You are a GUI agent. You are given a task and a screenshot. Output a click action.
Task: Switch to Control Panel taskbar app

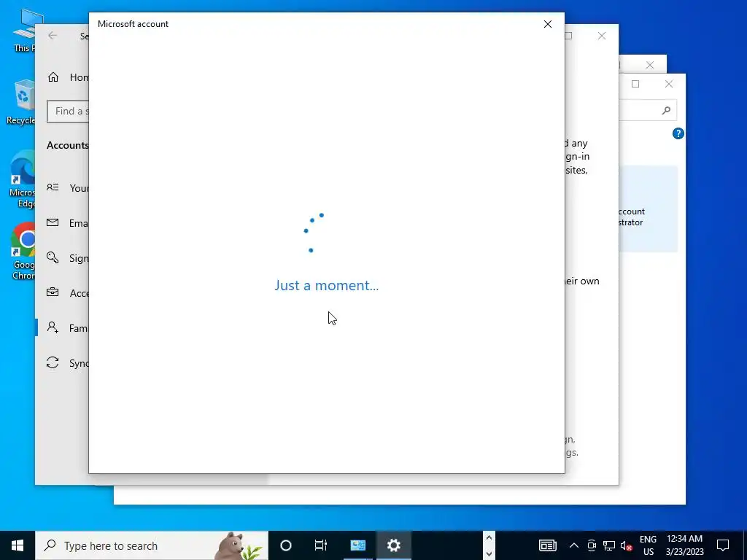357,545
